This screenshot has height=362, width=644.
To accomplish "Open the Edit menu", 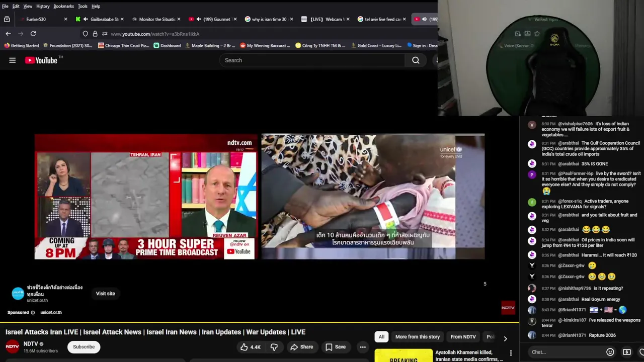I will click(x=16, y=6).
